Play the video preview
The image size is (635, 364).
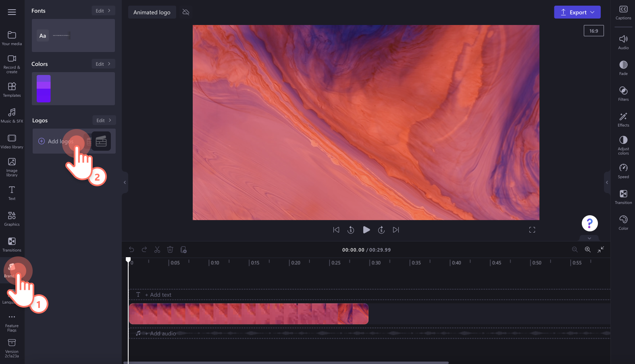point(366,230)
